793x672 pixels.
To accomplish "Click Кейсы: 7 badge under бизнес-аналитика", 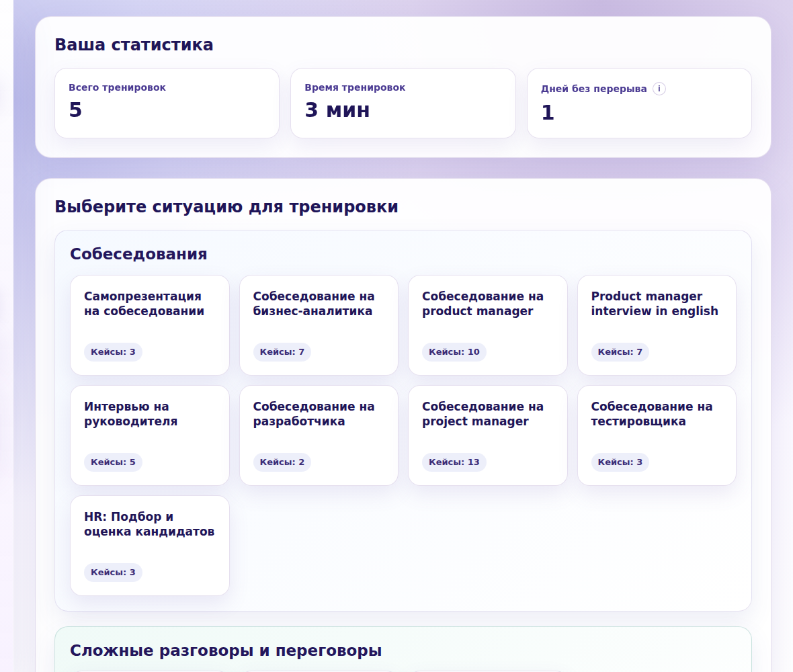I will tap(282, 352).
